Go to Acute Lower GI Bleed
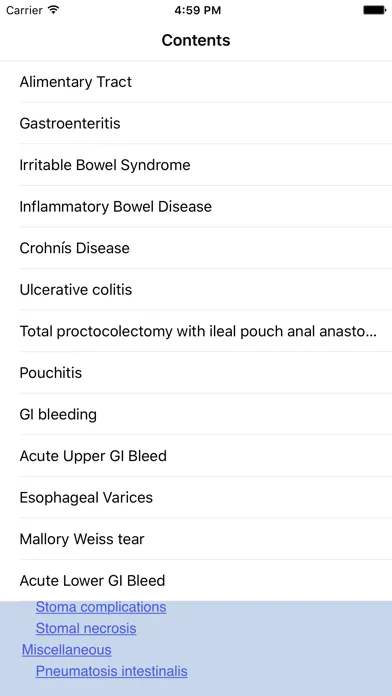Image resolution: width=392 pixels, height=696 pixels. point(196,581)
